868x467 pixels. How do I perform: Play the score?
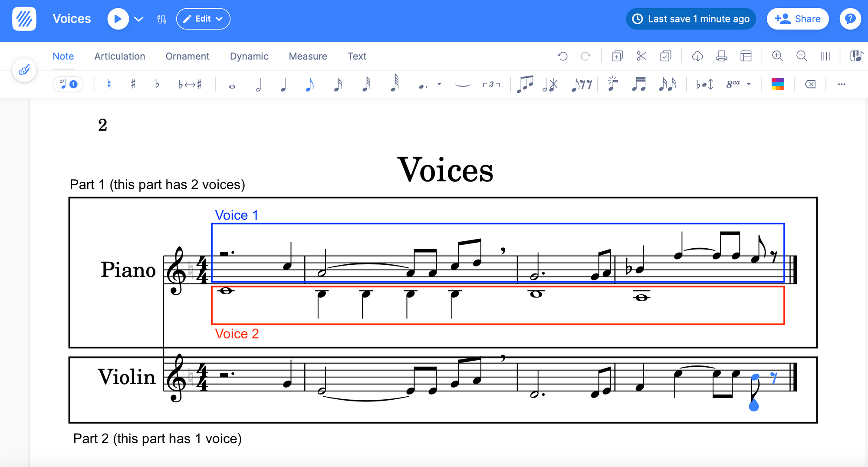pyautogui.click(x=118, y=19)
